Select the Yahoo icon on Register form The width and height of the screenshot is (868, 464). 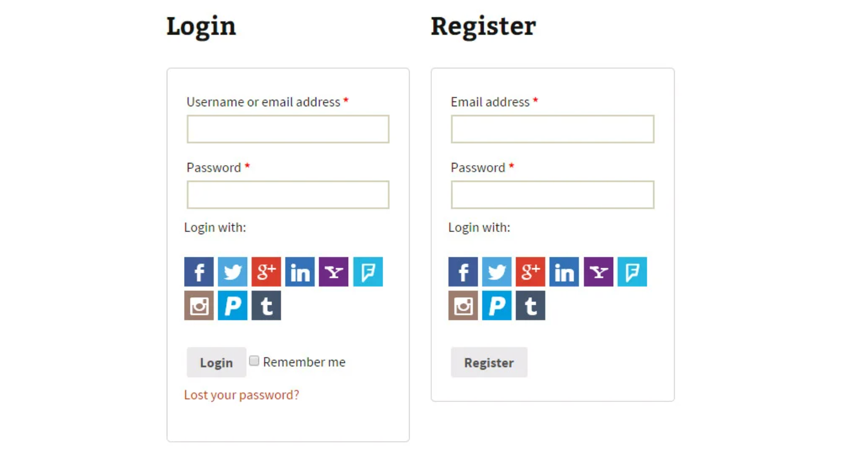tap(598, 272)
